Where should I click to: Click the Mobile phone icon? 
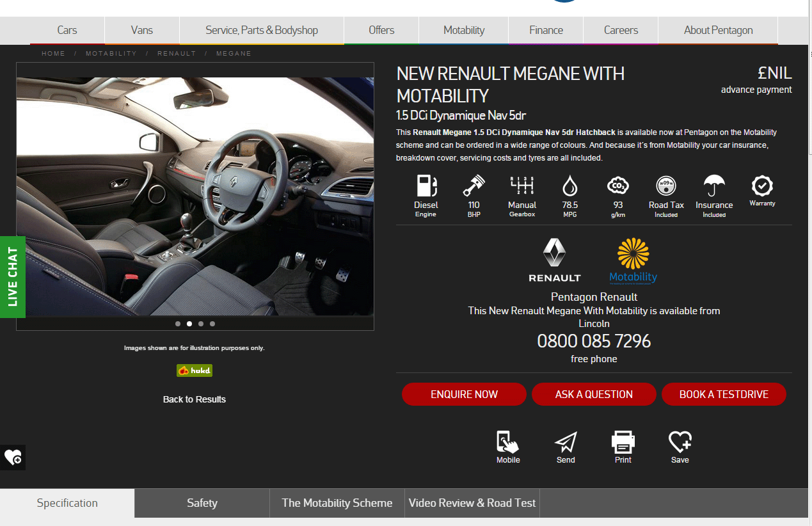(x=508, y=442)
